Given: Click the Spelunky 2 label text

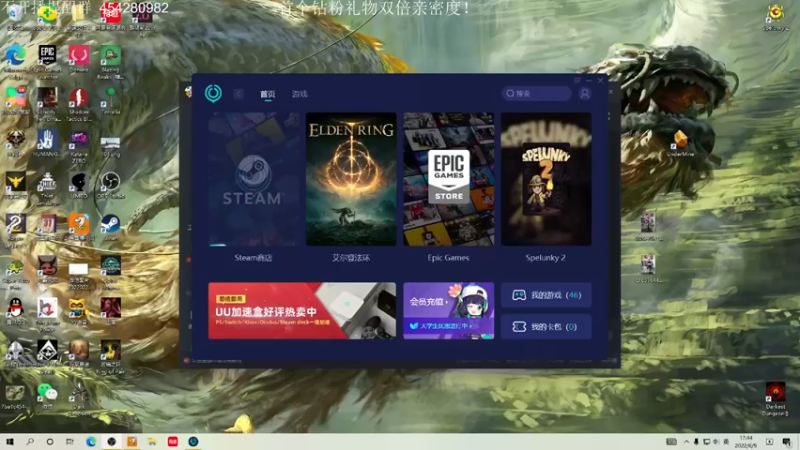Looking at the screenshot, I should coord(546,258).
